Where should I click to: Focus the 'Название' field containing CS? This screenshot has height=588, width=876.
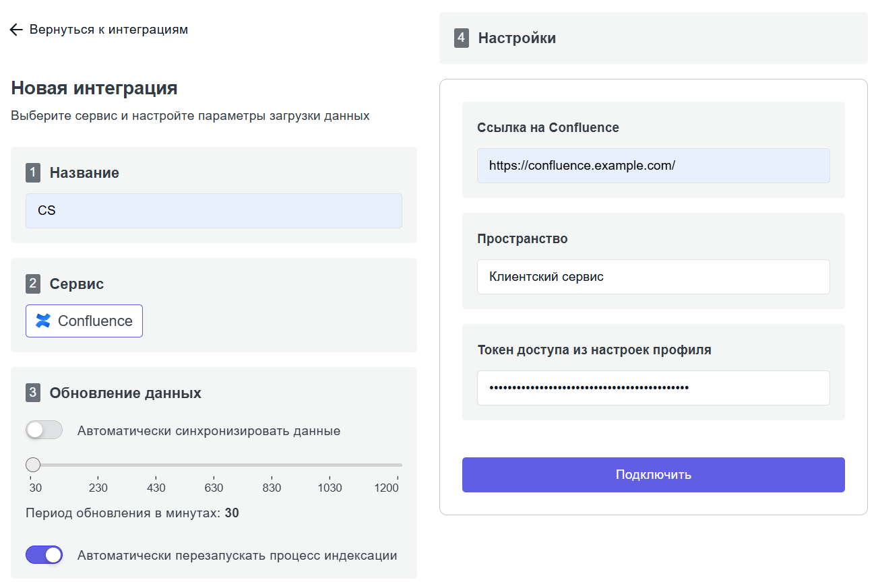214,211
